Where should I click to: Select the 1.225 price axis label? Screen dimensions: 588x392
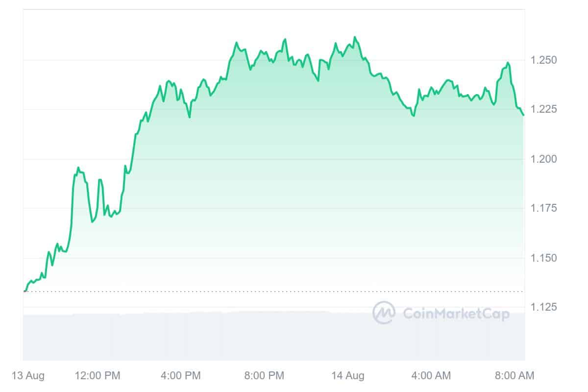[543, 109]
